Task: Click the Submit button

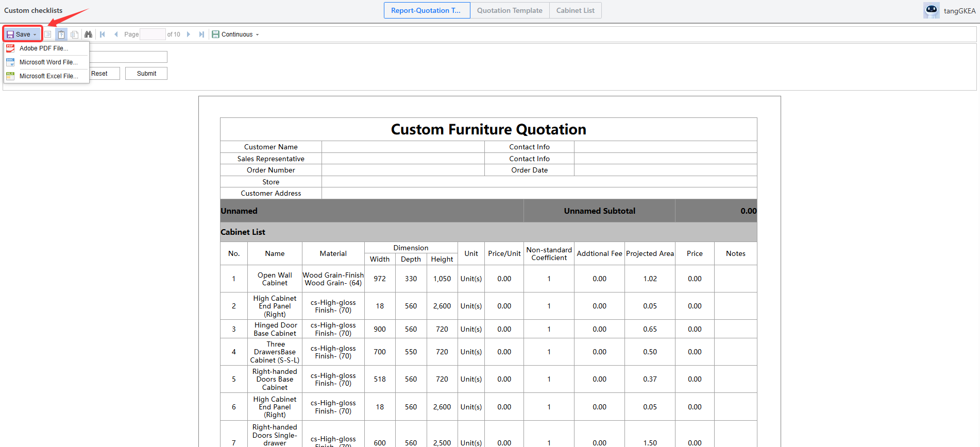Action: [146, 74]
